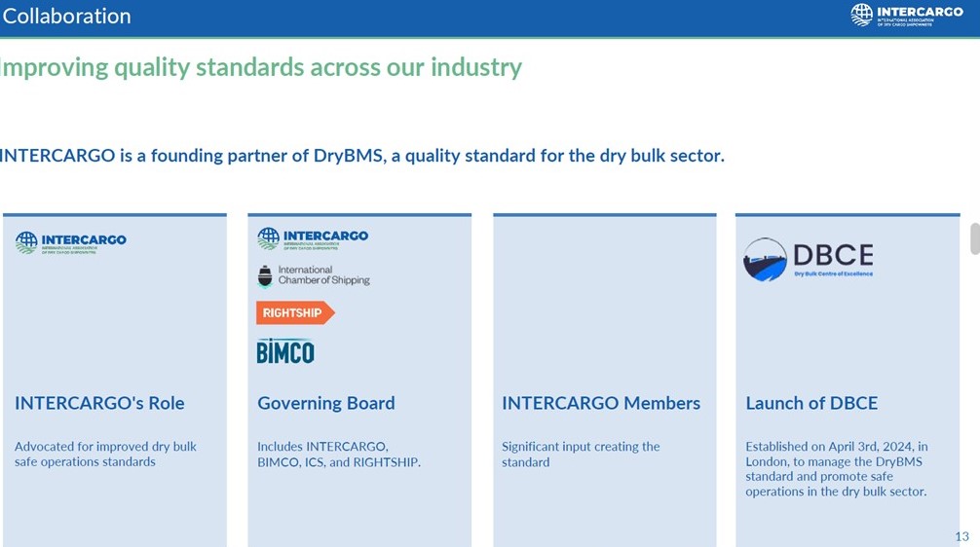Select the text listing BIMCO, ICS, and RIGHTSHIP
The image size is (980, 547).
[x=338, y=455]
